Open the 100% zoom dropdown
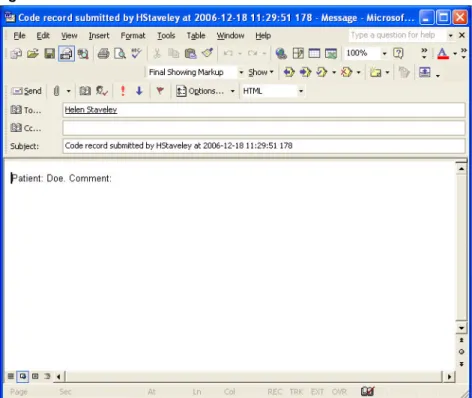 (x=384, y=53)
